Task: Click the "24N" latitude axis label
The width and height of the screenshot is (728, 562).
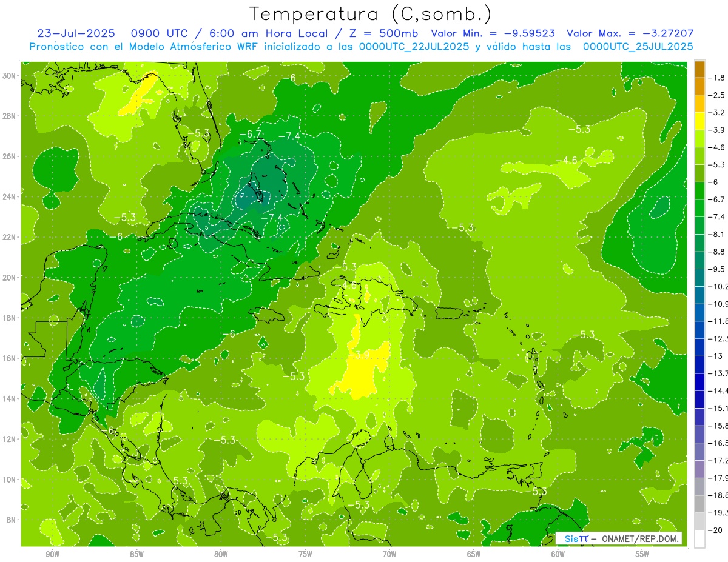Action: click(x=10, y=197)
